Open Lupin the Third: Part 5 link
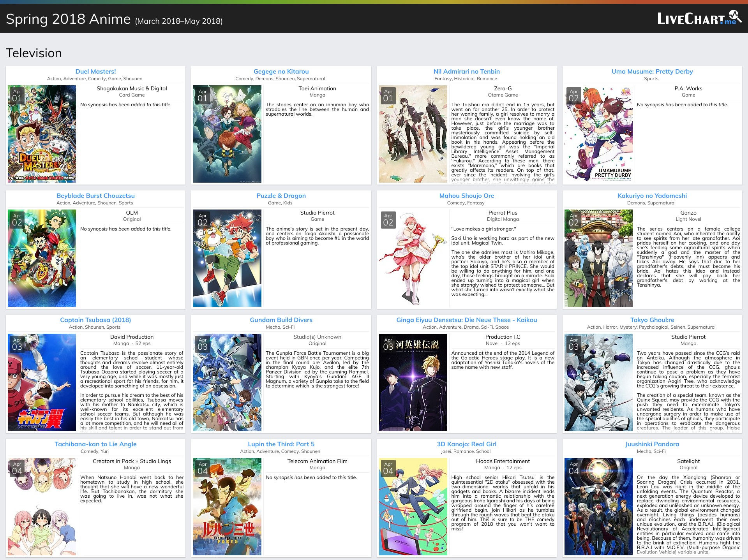 tap(281, 444)
